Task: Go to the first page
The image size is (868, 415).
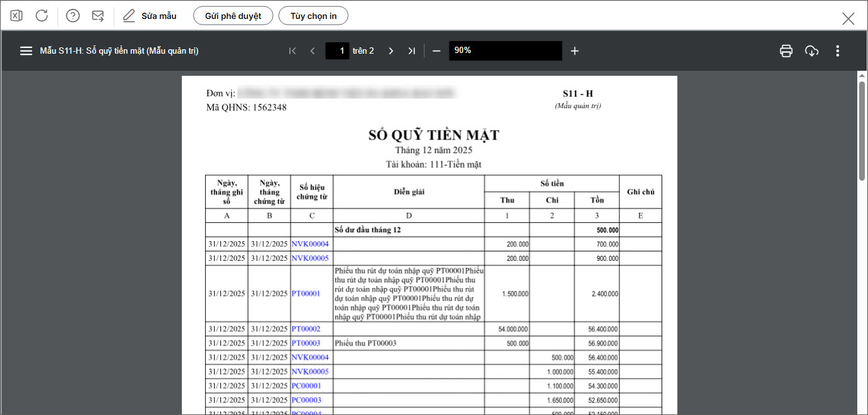Action: (x=292, y=51)
